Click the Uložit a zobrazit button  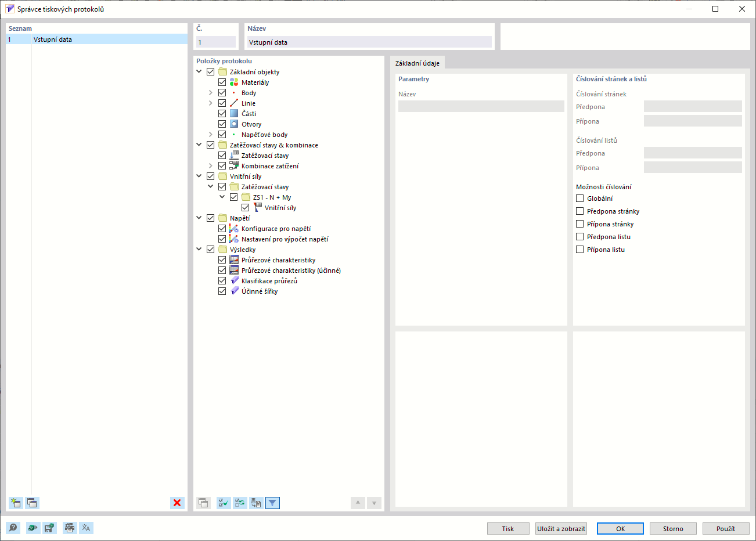click(561, 529)
